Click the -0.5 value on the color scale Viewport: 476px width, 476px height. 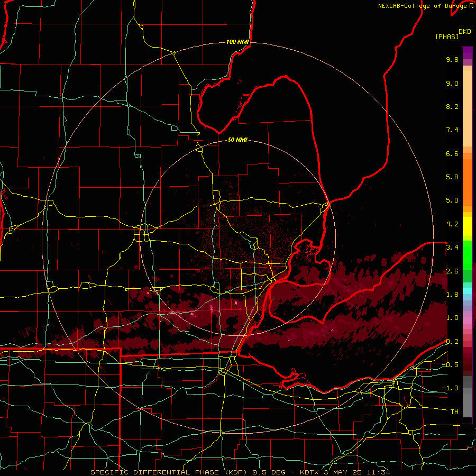pyautogui.click(x=450, y=365)
